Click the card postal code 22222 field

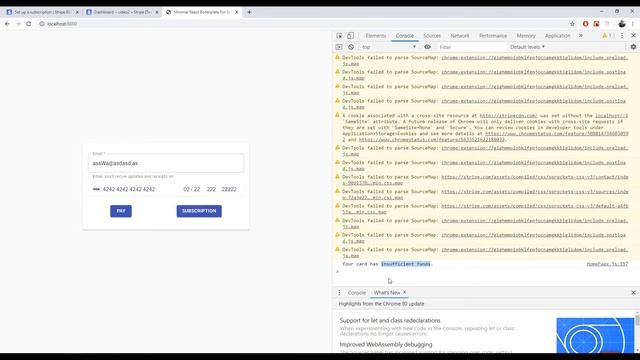(x=229, y=189)
